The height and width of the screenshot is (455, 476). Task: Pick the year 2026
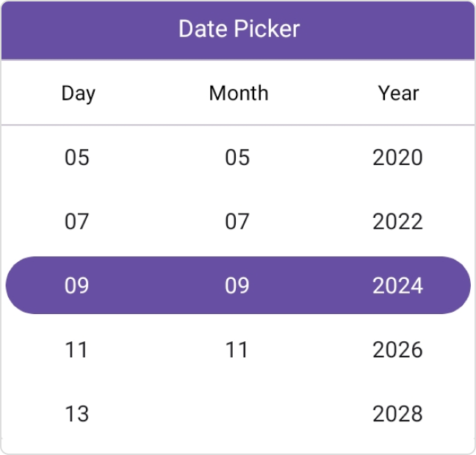point(397,349)
